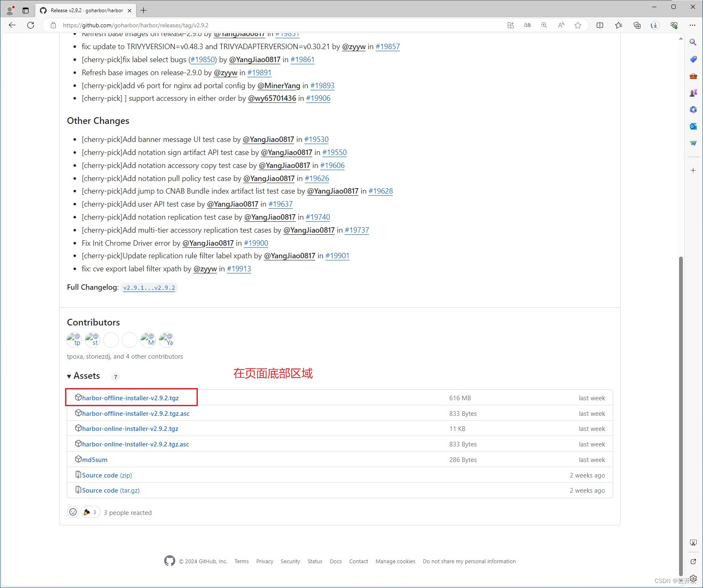Open footer Terms link
This screenshot has width=703, height=588.
(241, 561)
